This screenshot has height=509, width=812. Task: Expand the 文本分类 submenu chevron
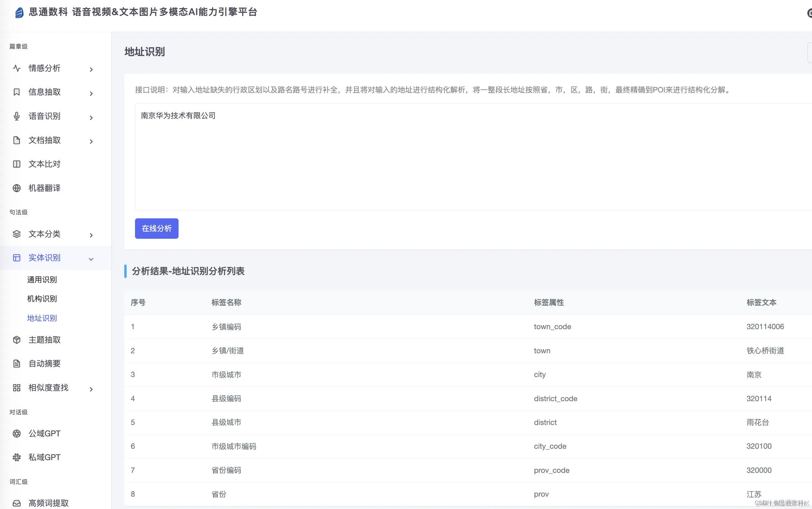click(91, 235)
